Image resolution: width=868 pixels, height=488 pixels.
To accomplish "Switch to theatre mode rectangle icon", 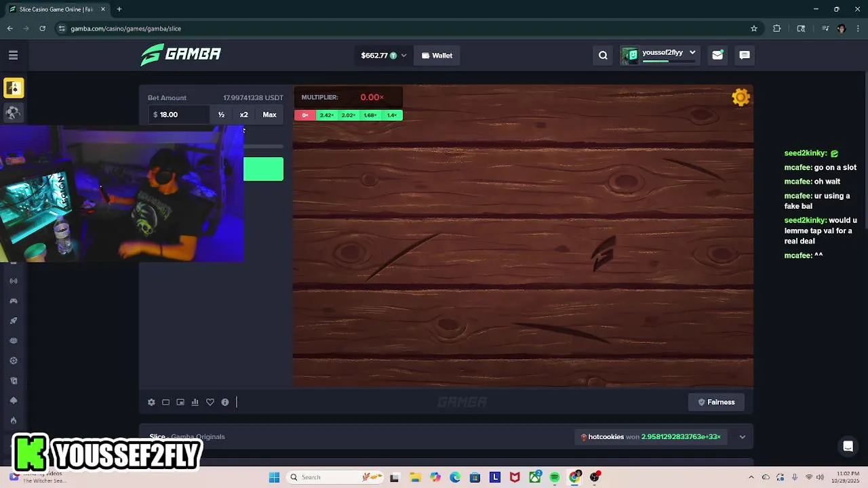I will pyautogui.click(x=165, y=402).
